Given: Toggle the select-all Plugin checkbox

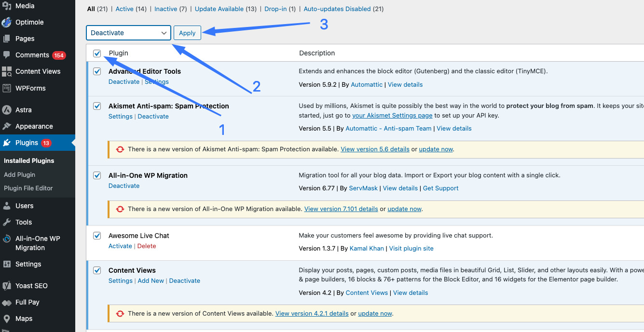Looking at the screenshot, I should (97, 53).
